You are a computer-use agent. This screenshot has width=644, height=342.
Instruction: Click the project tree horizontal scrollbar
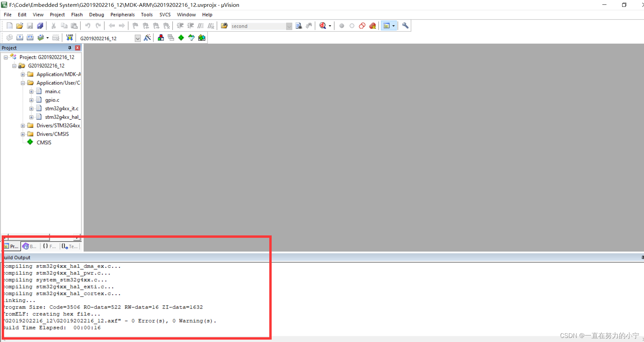pos(41,237)
